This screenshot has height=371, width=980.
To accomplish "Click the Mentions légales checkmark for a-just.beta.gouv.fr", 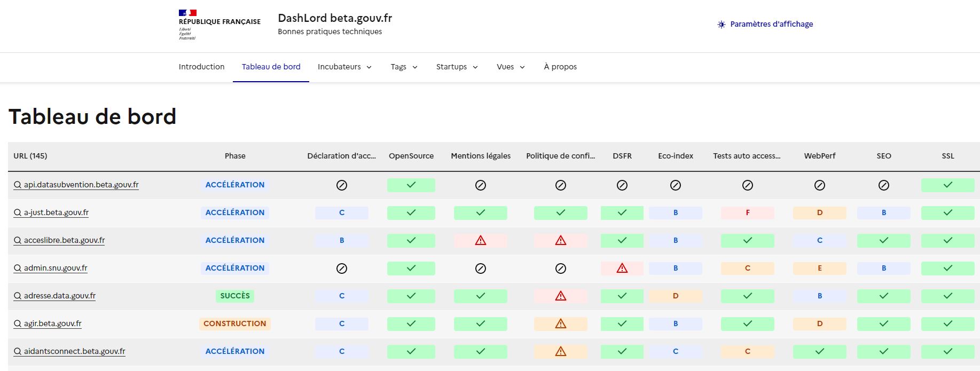I will [x=481, y=213].
